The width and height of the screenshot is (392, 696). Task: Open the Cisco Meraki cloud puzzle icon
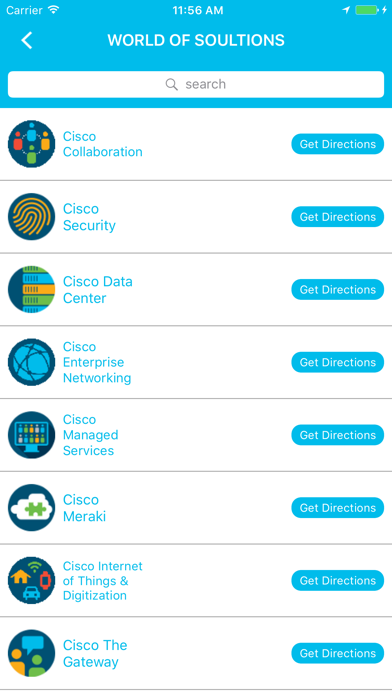(32, 508)
